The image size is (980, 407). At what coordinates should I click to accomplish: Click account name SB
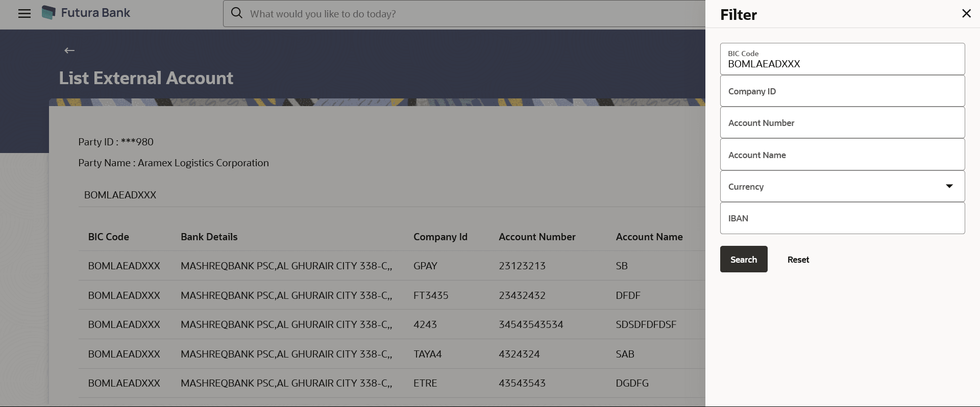pyautogui.click(x=622, y=266)
